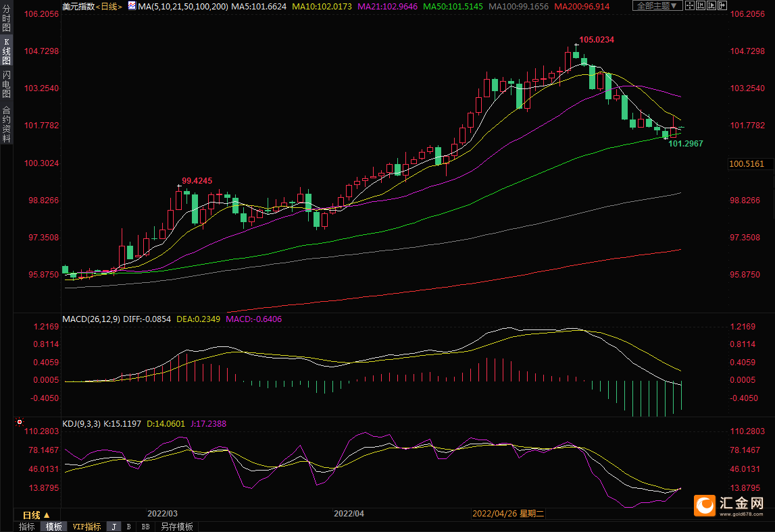Select the B template button
The height and width of the screenshot is (532, 775).
pos(128,527)
